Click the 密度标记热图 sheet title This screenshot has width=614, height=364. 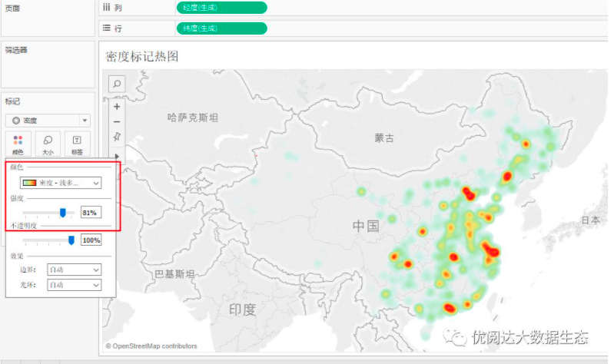pos(142,57)
